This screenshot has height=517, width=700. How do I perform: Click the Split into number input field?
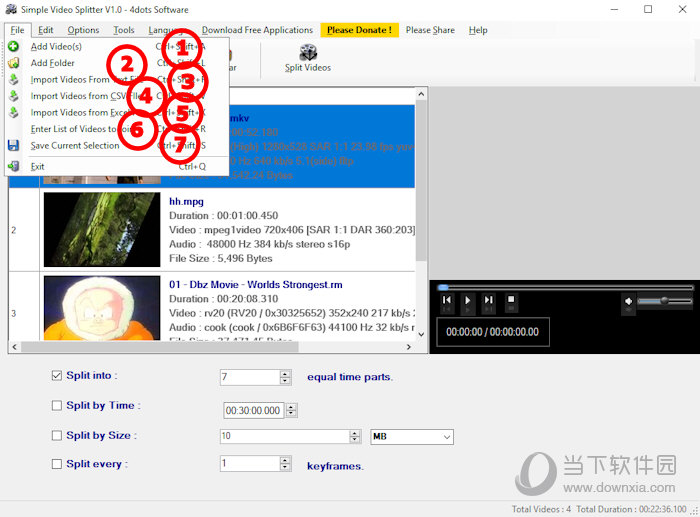[x=250, y=377]
